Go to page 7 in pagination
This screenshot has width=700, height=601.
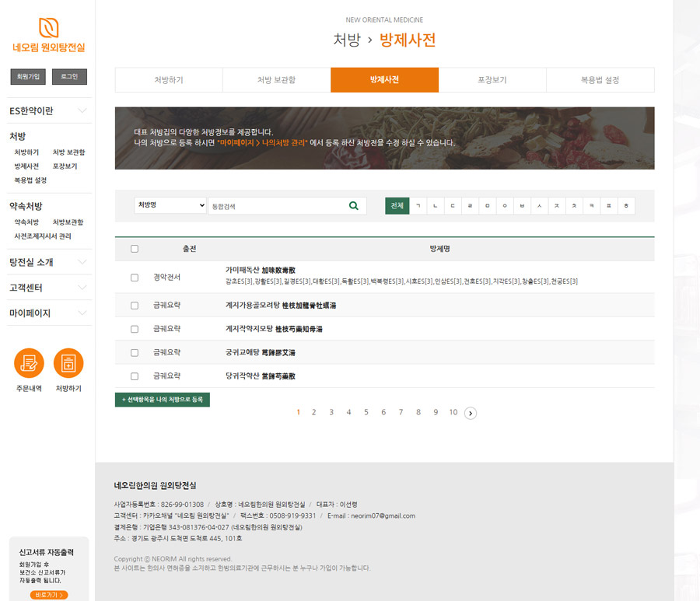click(401, 412)
